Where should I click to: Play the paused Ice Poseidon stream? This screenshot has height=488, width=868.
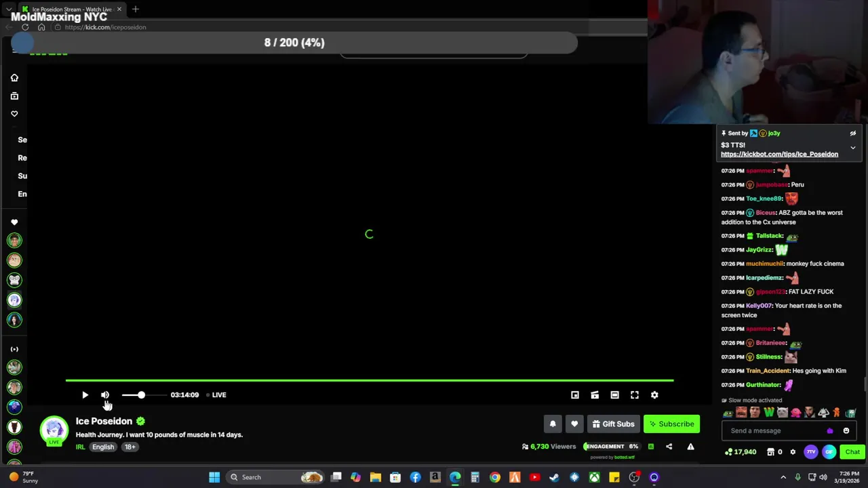pos(85,394)
